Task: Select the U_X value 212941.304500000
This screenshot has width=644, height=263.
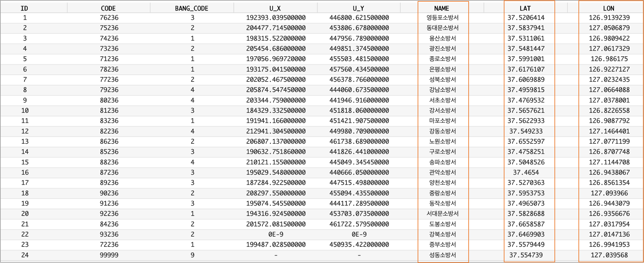Action: point(276,131)
